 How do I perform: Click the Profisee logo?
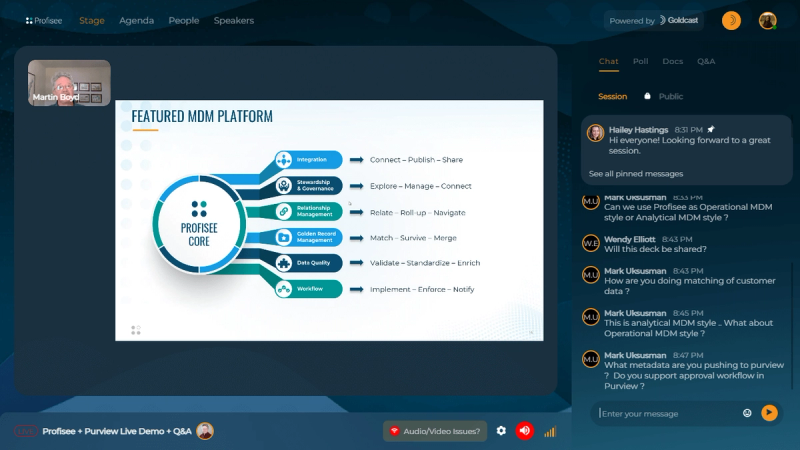pos(44,21)
